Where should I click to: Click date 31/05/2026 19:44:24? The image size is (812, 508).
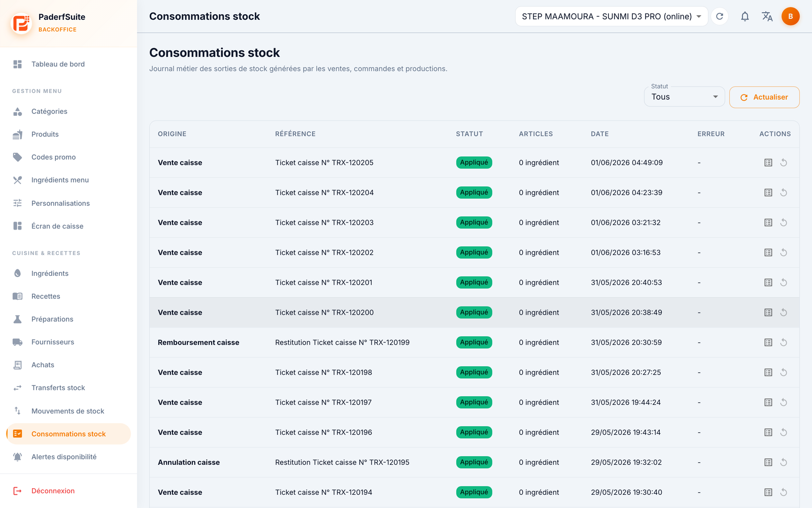pos(626,402)
